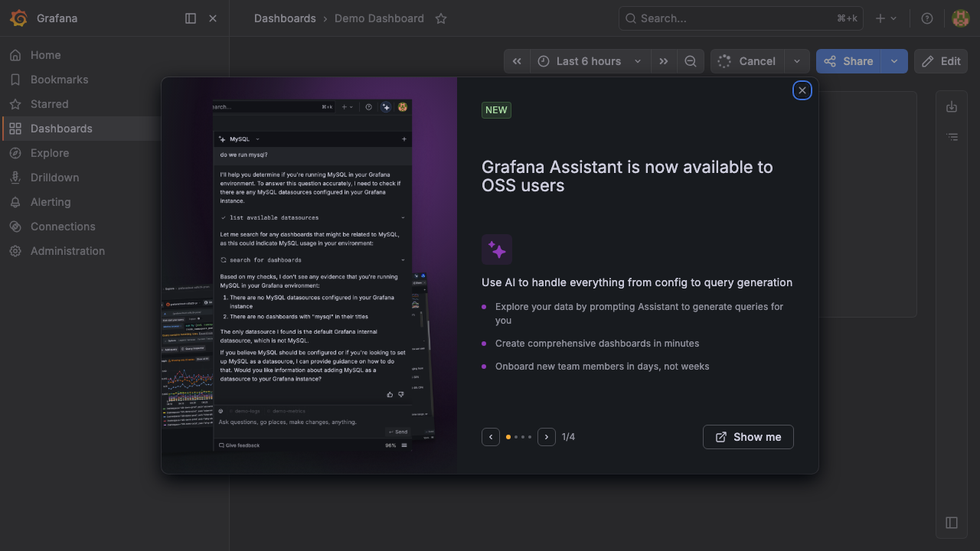The image size is (980, 551).
Task: Expand the Share button dropdown arrow
Action: pyautogui.click(x=895, y=61)
